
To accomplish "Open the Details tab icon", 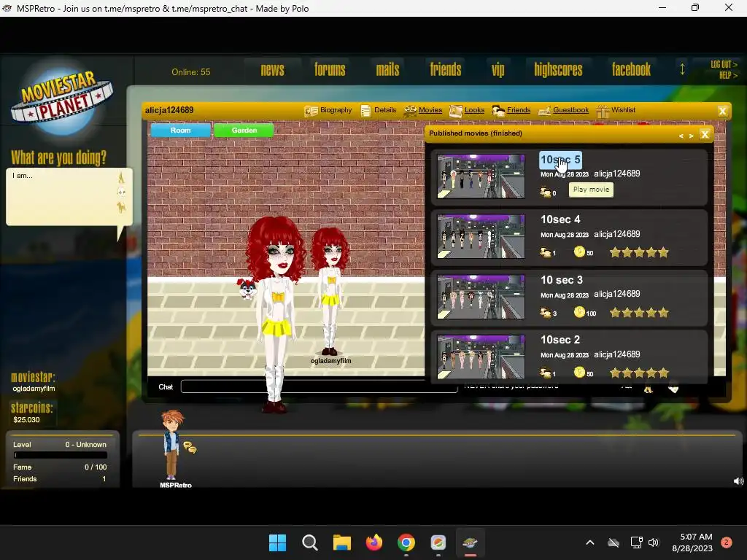I will click(x=365, y=111).
